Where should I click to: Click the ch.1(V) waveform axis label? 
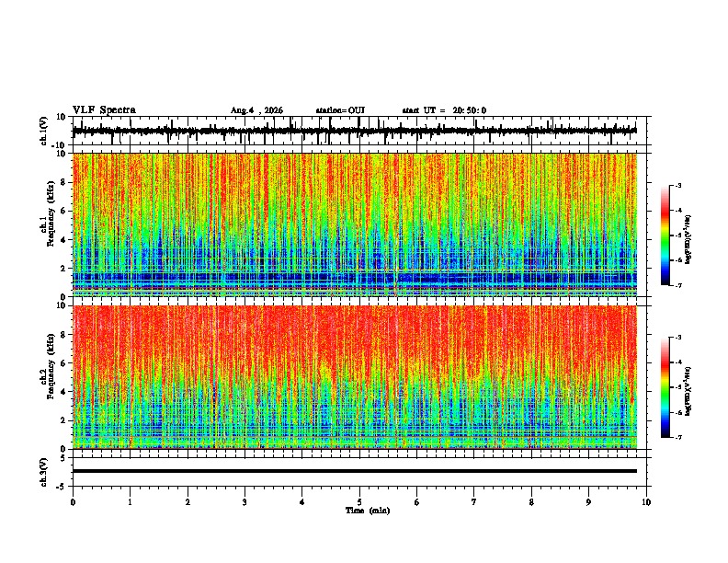(x=44, y=131)
